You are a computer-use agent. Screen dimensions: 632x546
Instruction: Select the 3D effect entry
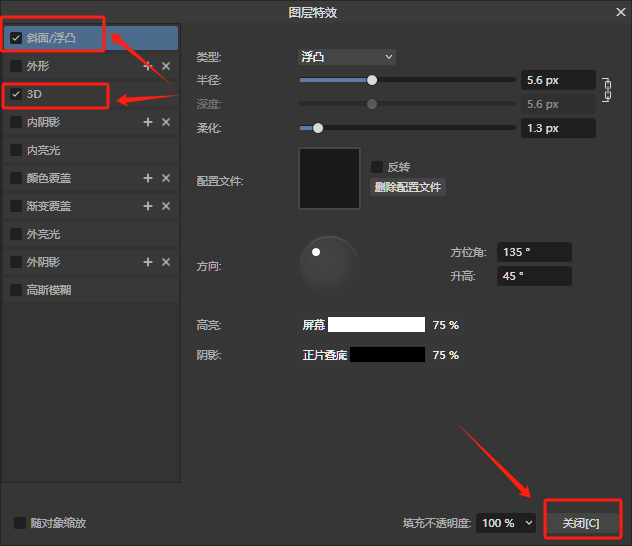pyautogui.click(x=91, y=94)
